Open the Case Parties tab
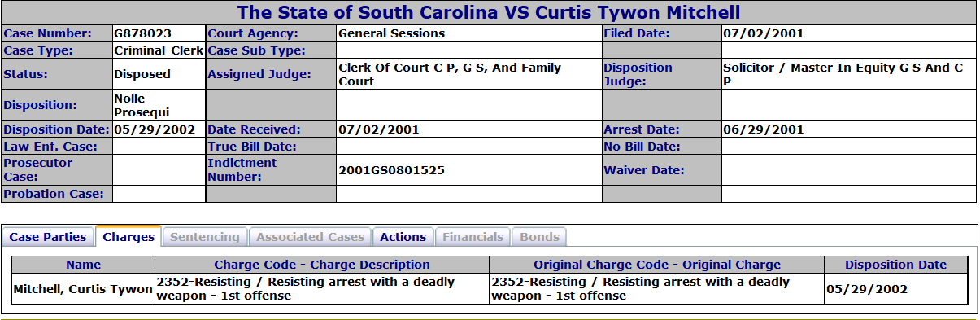Viewport: 980px width, 320px height. click(x=48, y=237)
